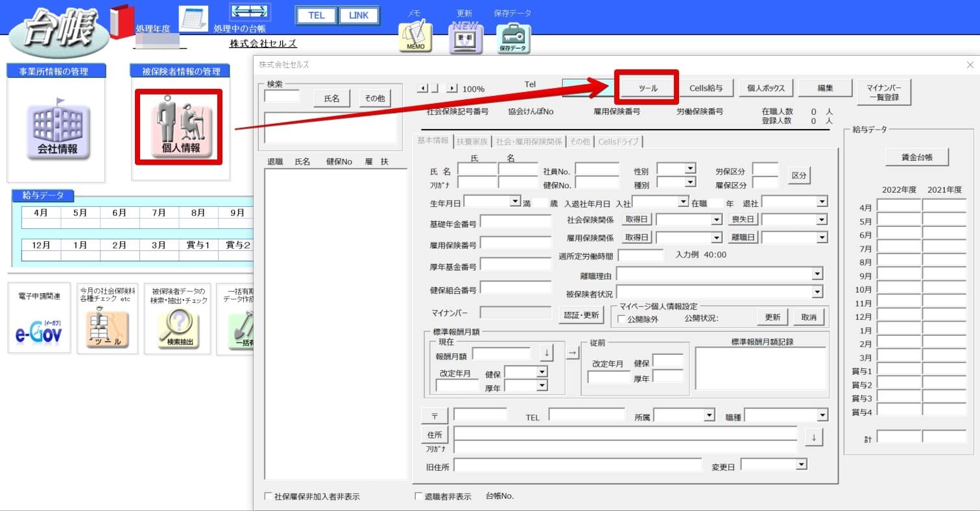The width and height of the screenshot is (980, 511).
Task: Switch to the Cellsドライブ tab
Action: click(x=619, y=141)
